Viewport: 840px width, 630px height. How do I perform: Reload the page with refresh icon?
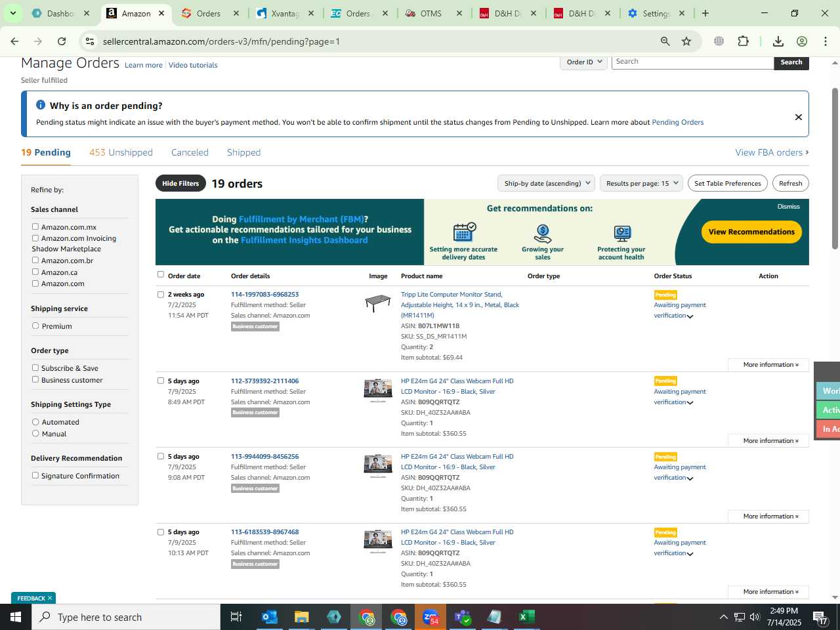62,41
